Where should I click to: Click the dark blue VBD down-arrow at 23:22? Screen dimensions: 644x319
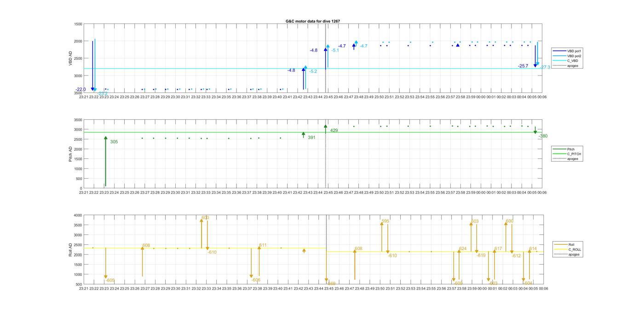coord(92,66)
